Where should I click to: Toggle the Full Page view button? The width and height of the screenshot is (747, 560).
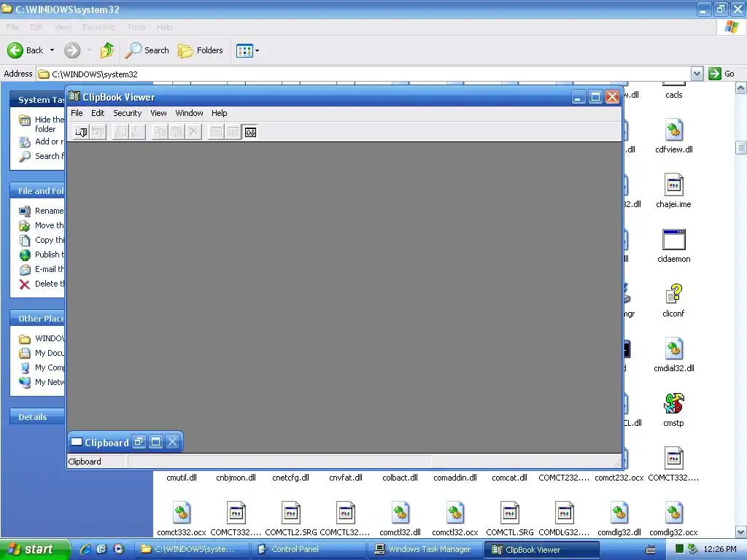coord(250,132)
